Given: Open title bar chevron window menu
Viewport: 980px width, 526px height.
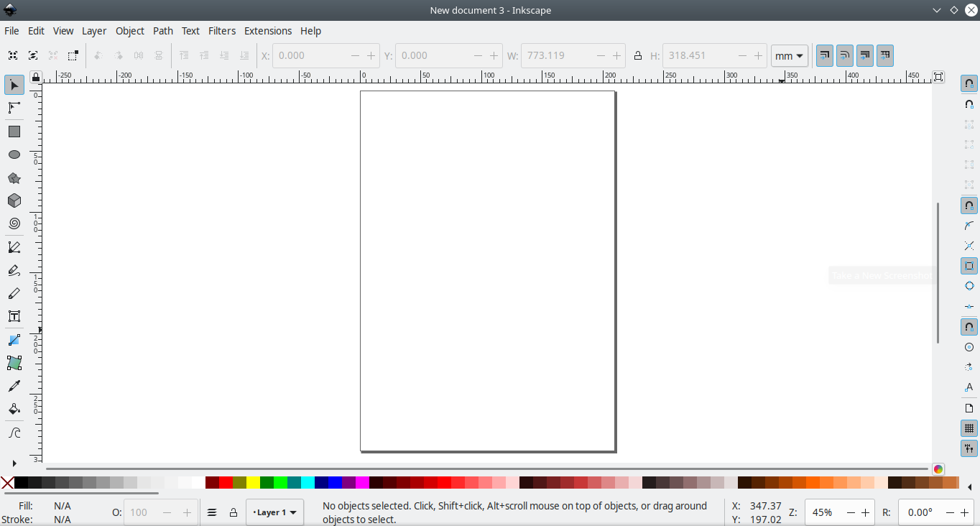Looking at the screenshot, I should coord(937,10).
